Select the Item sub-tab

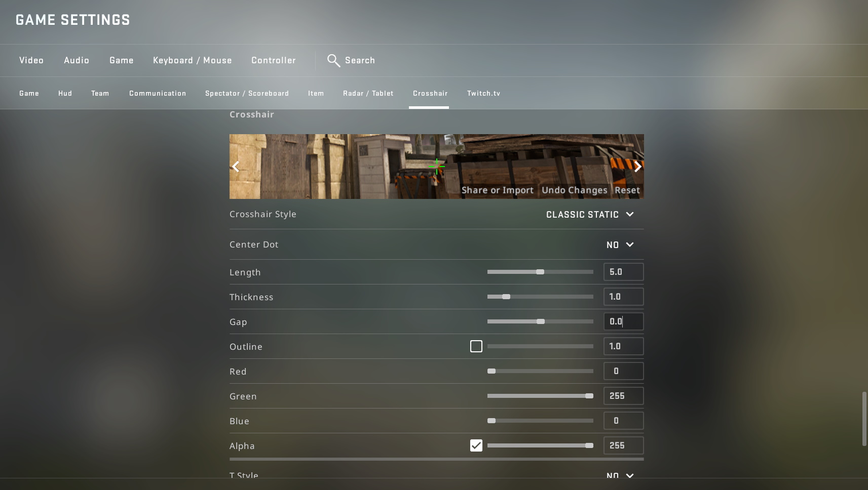pos(316,93)
